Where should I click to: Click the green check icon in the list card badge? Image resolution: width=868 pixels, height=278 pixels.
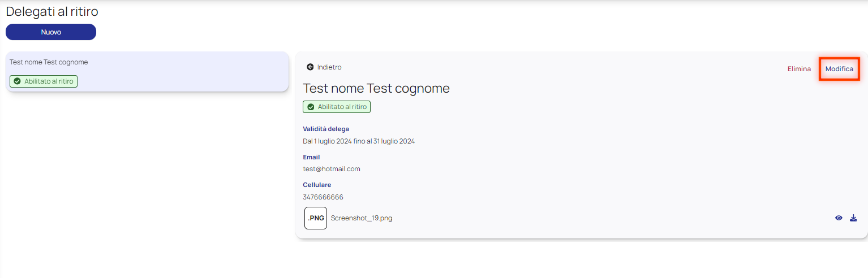pos(17,81)
